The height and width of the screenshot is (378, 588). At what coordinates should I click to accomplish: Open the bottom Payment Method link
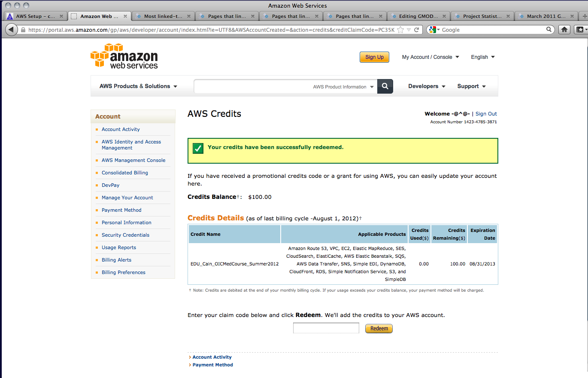pos(212,365)
